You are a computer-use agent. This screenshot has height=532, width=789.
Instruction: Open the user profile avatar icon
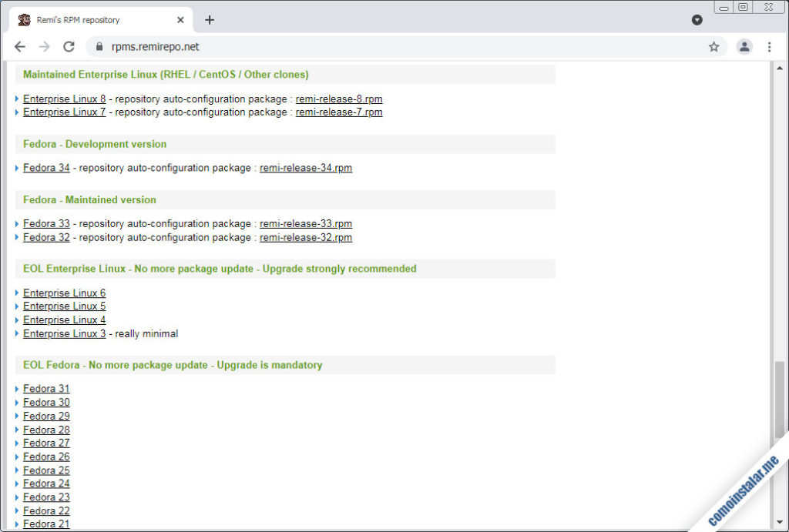pos(744,47)
